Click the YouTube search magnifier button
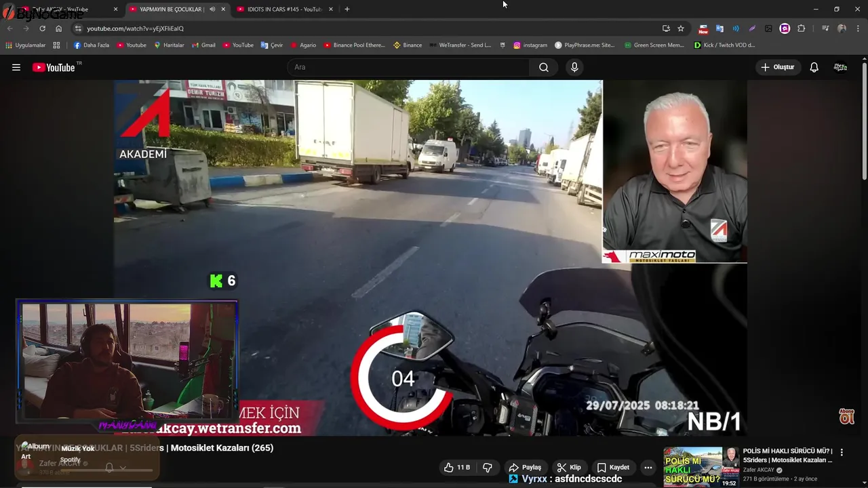This screenshot has width=868, height=488. point(544,67)
